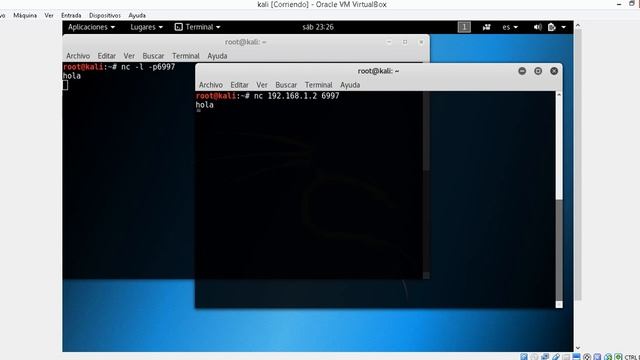Maximize the front root@kali terminal window

pyautogui.click(x=538, y=71)
